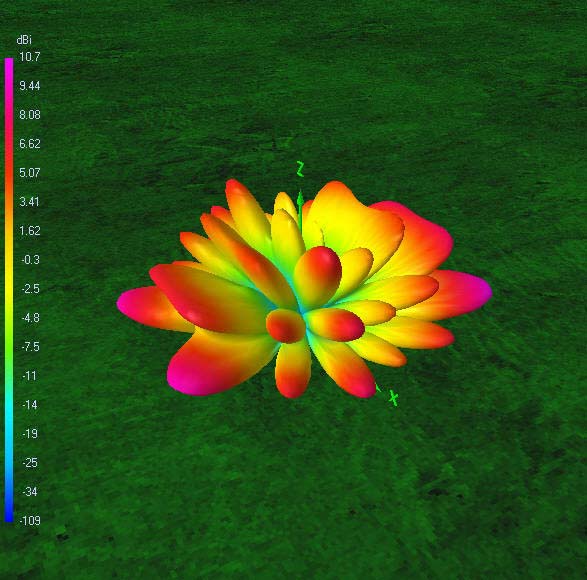587x580 pixels.
Task: Select the far-left magenta lobe tip
Action: (129, 304)
